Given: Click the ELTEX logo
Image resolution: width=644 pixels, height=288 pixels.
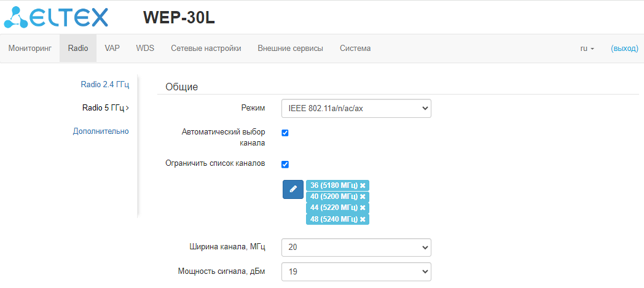Looking at the screenshot, I should tap(56, 17).
